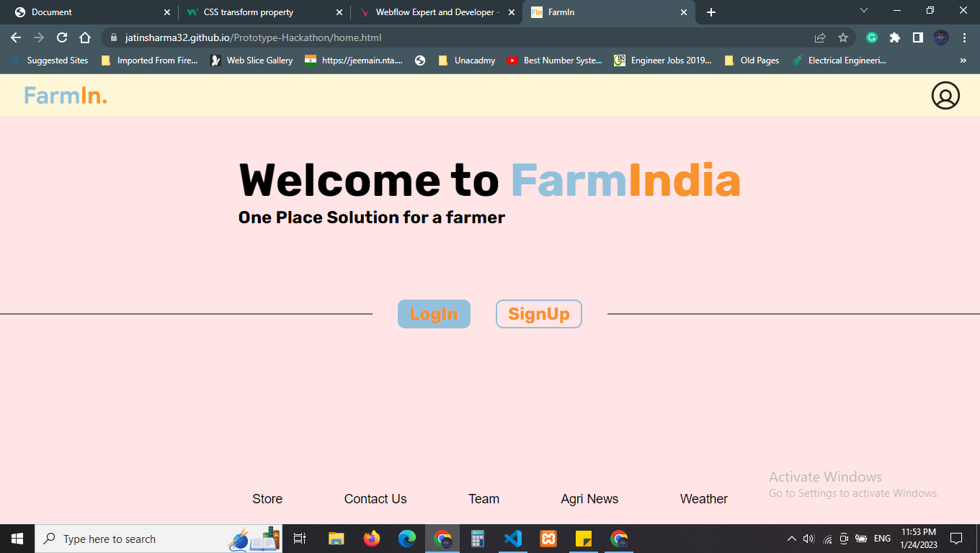Open the Grammarly extension icon
This screenshot has width=980, height=553.
pyautogui.click(x=872, y=37)
